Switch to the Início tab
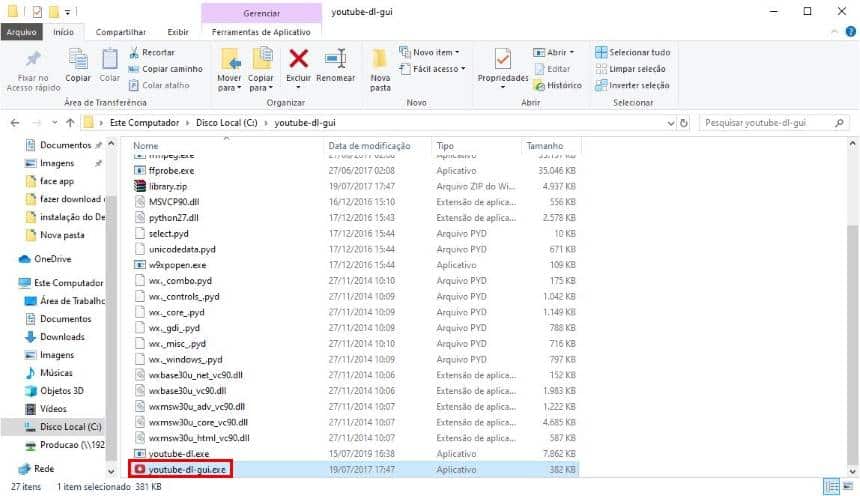This screenshot has height=496, width=860. click(x=64, y=32)
